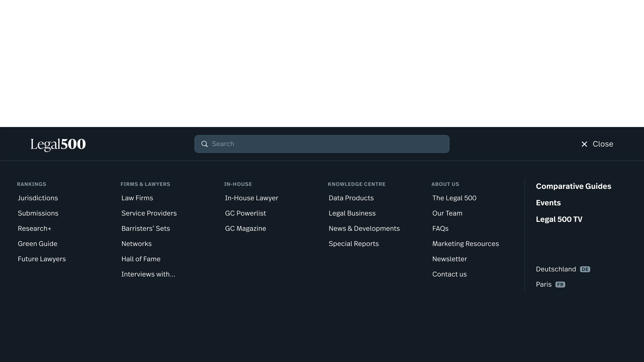Click Contact us under About Us
The width and height of the screenshot is (644, 362).
[x=449, y=274]
